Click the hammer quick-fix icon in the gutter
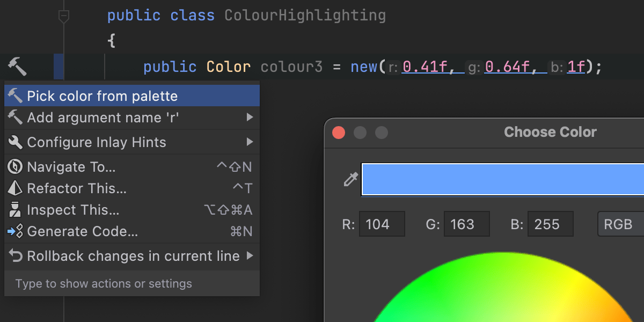 coord(17,67)
